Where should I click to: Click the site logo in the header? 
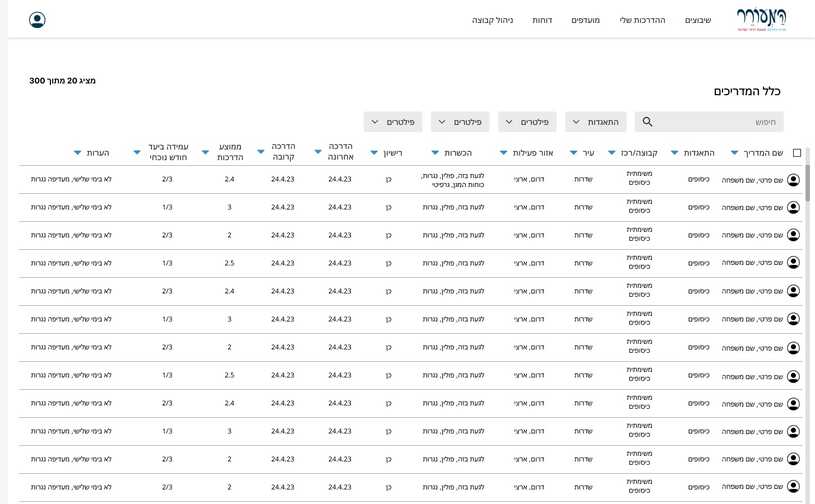[x=761, y=20]
